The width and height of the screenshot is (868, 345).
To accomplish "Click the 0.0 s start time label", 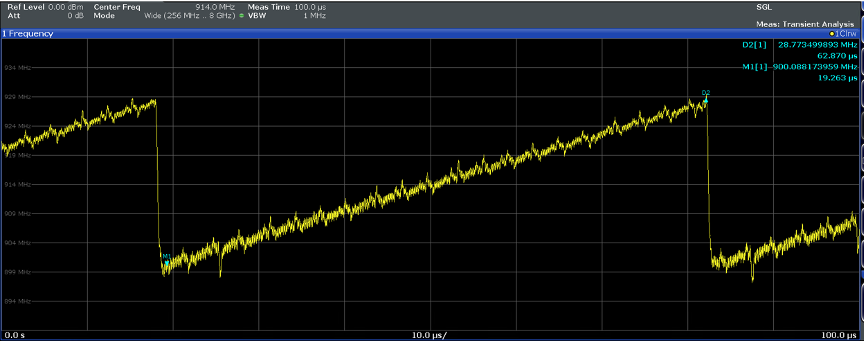I will (15, 335).
